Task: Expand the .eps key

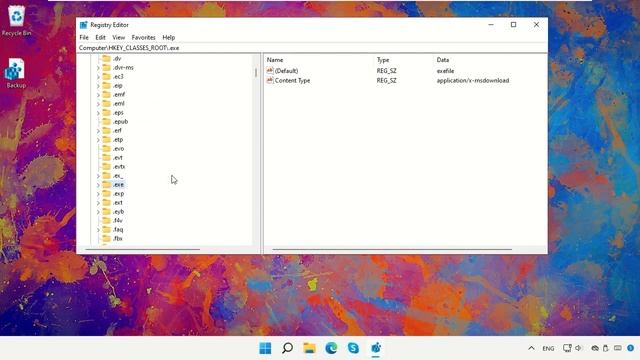Action: coord(98,113)
